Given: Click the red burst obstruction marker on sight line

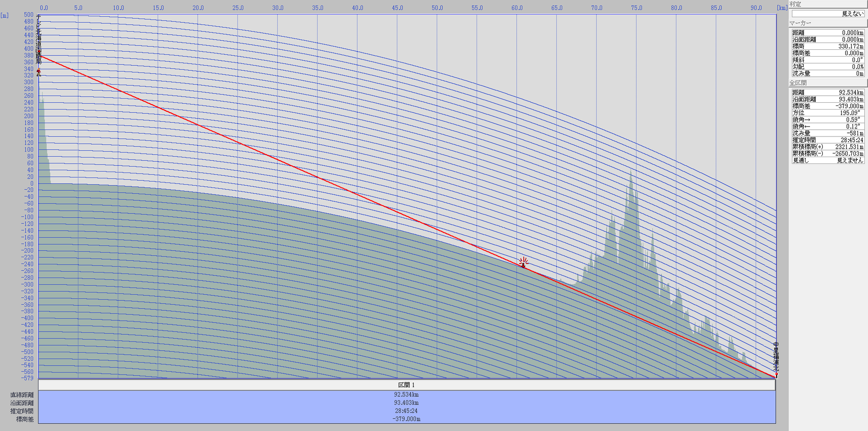Looking at the screenshot, I should pyautogui.click(x=524, y=262).
